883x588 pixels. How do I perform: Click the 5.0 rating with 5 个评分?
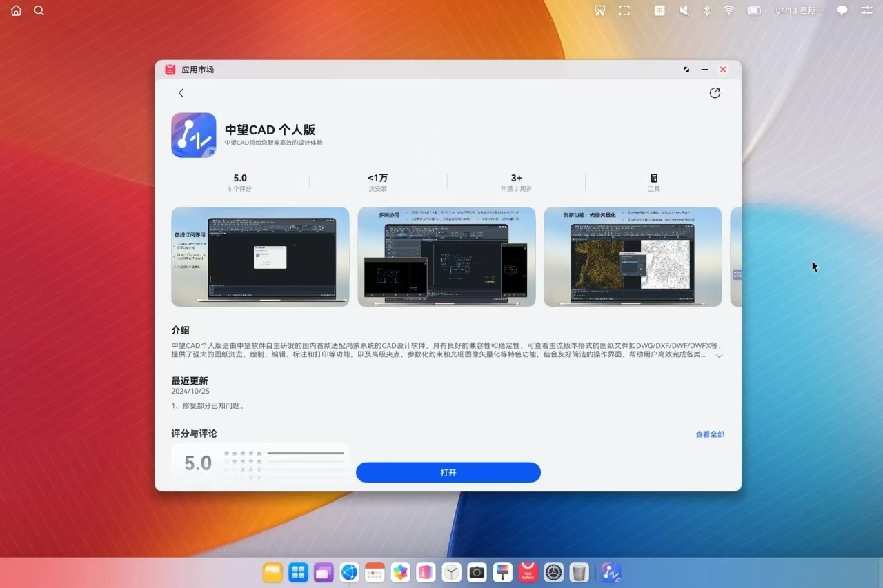(x=240, y=183)
